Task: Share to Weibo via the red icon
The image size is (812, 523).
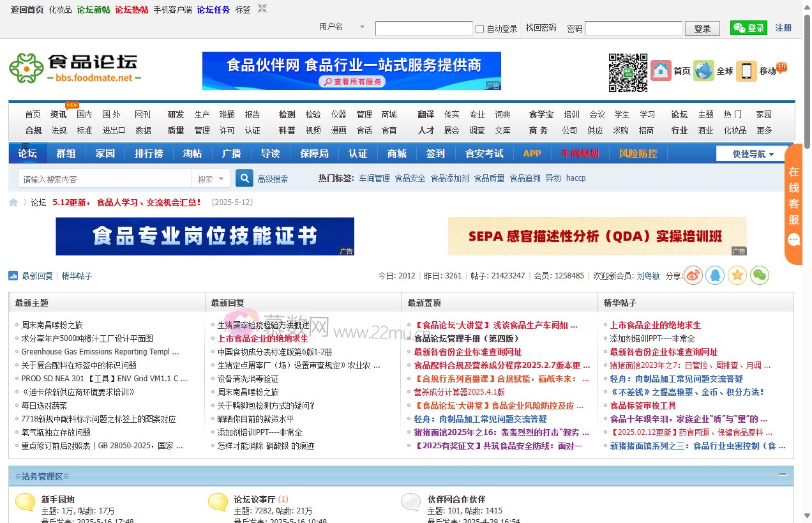Action: click(693, 275)
